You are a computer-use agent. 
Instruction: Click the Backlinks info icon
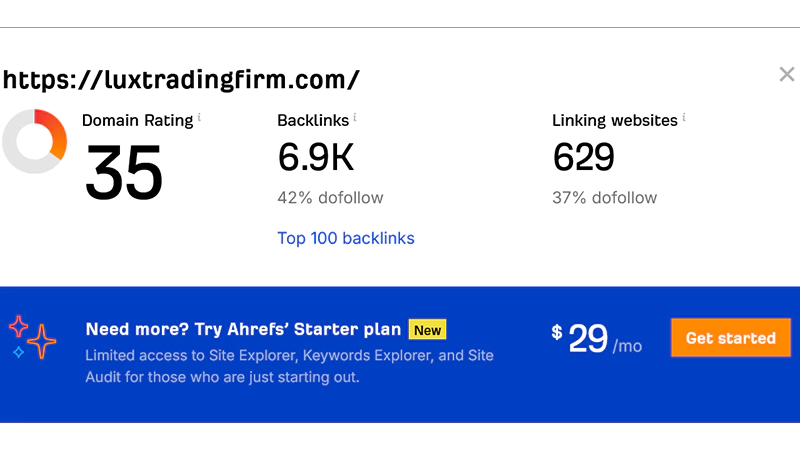tap(355, 118)
